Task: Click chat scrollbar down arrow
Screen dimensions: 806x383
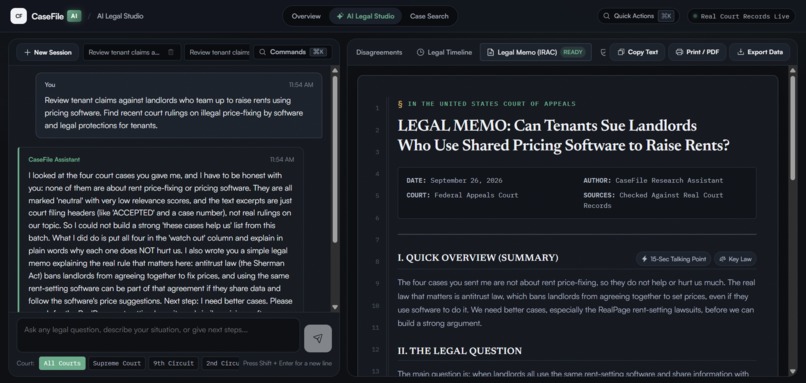Action: coord(335,307)
